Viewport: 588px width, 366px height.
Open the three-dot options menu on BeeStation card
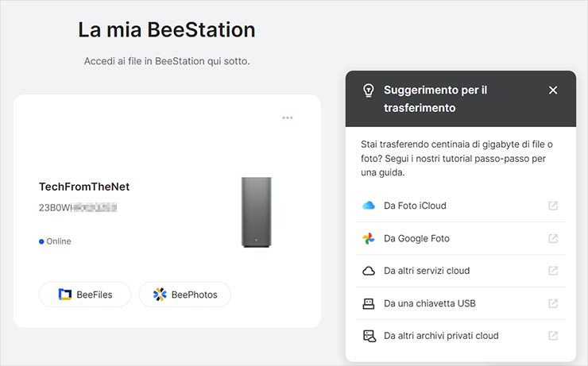288,118
